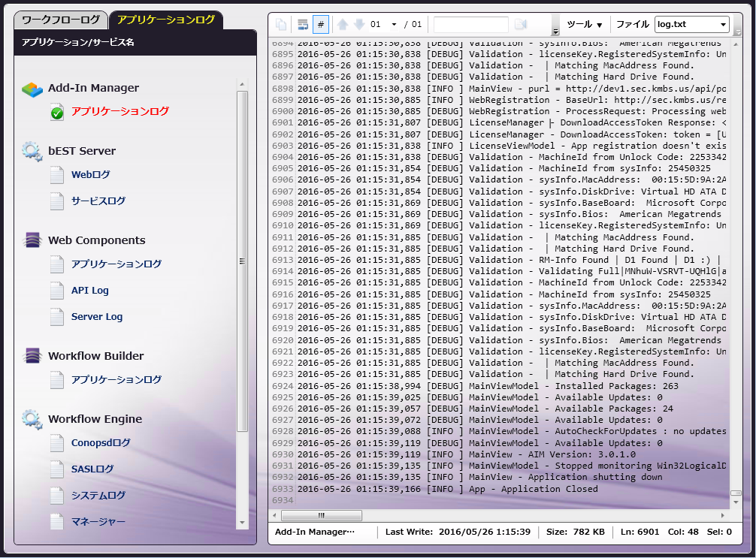The image size is (756, 558).
Task: Click Add-In Manager… label in status bar
Action: [314, 532]
